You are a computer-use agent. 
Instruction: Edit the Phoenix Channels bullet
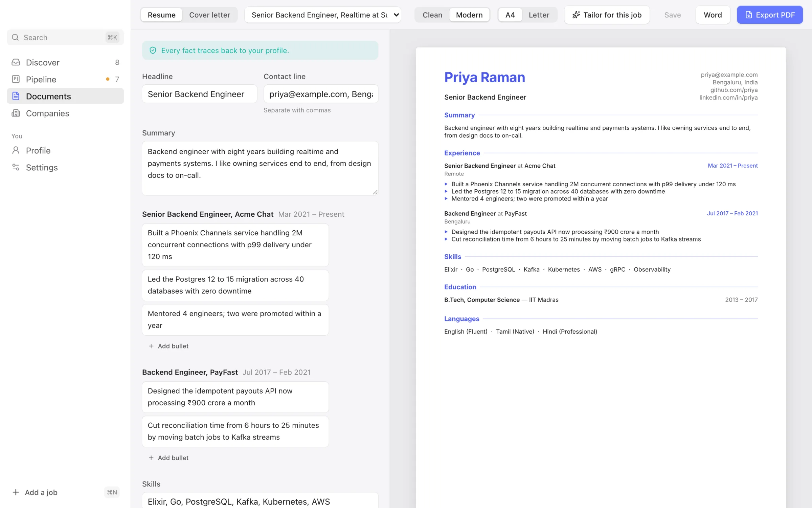[235, 245]
